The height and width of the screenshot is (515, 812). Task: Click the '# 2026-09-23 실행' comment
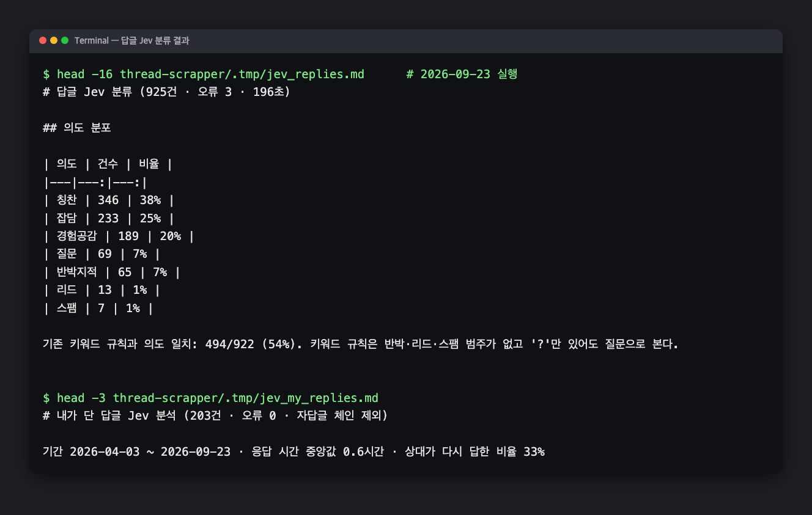pyautogui.click(x=462, y=75)
